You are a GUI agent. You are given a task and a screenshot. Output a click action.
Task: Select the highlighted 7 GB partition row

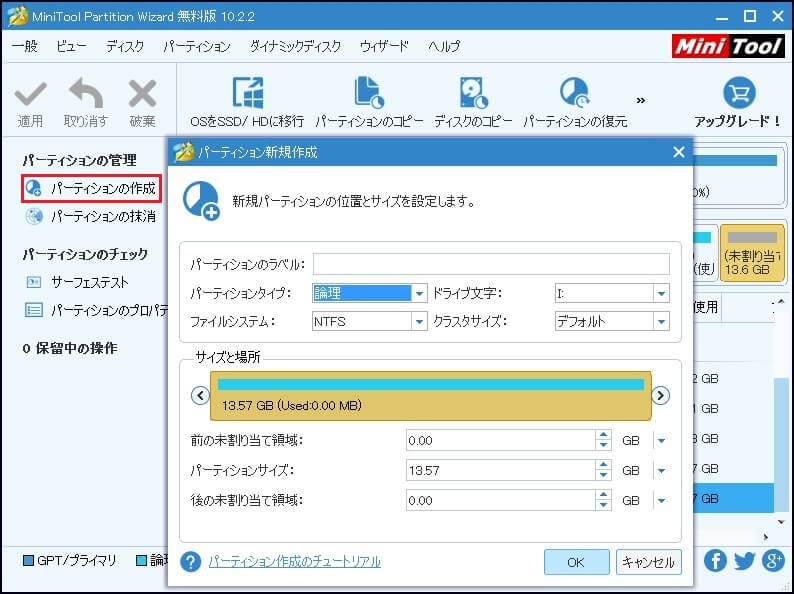click(x=733, y=498)
